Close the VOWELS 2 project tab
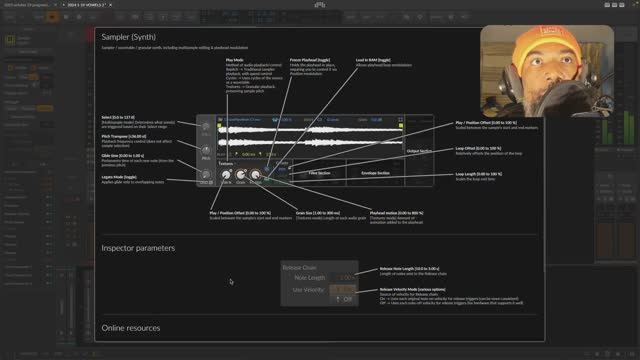 (x=111, y=5)
